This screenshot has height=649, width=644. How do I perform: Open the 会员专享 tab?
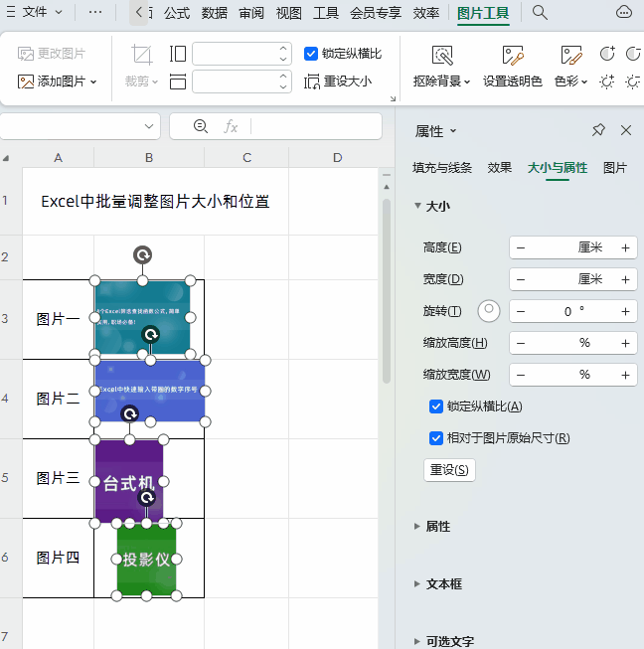(376, 13)
